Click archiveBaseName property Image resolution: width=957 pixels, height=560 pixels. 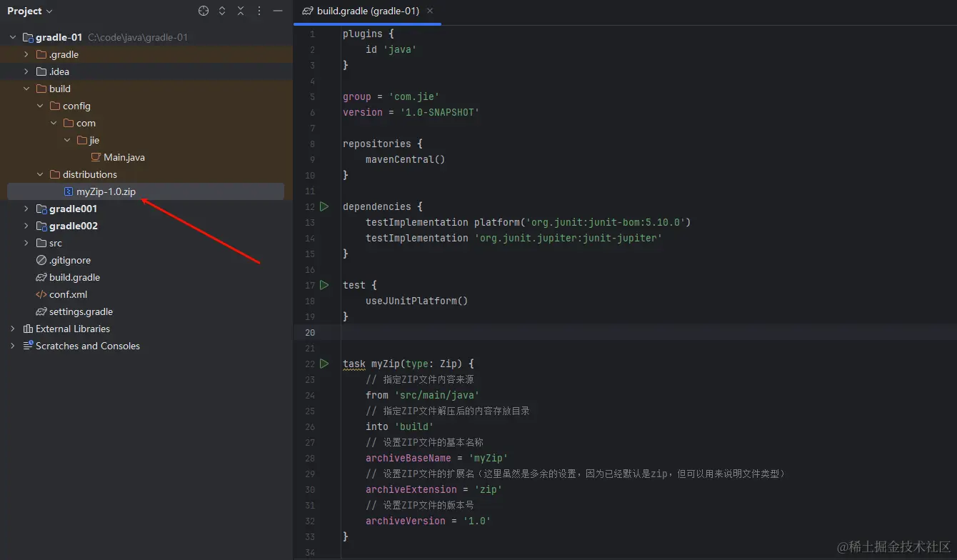click(409, 458)
